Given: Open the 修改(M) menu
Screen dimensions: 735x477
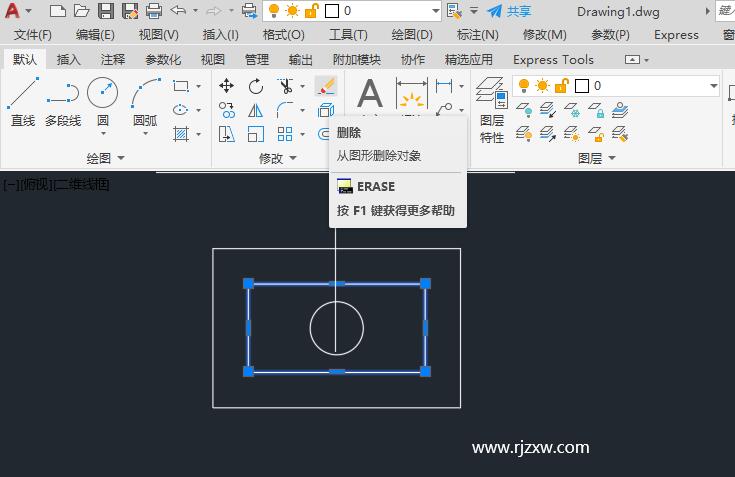Looking at the screenshot, I should 545,35.
